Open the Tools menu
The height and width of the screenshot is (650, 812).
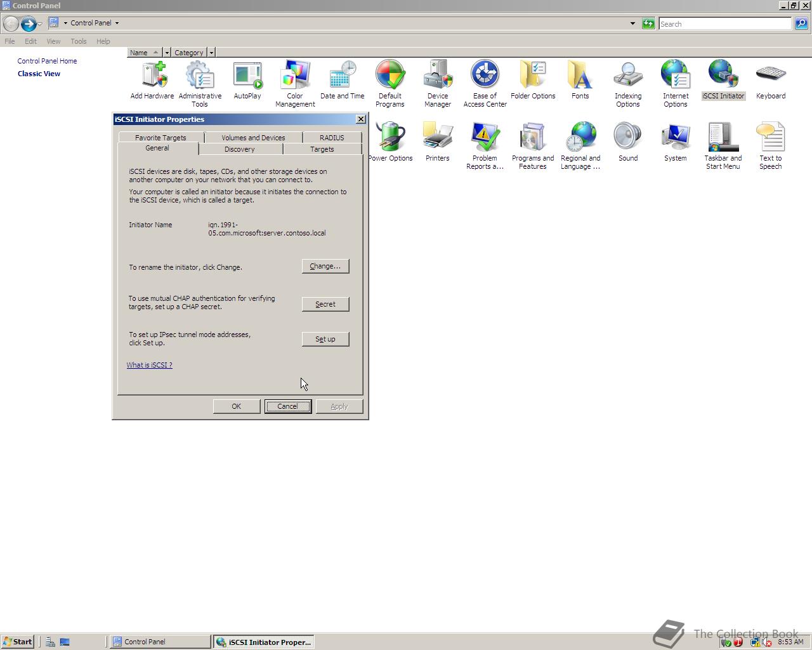pos(79,41)
